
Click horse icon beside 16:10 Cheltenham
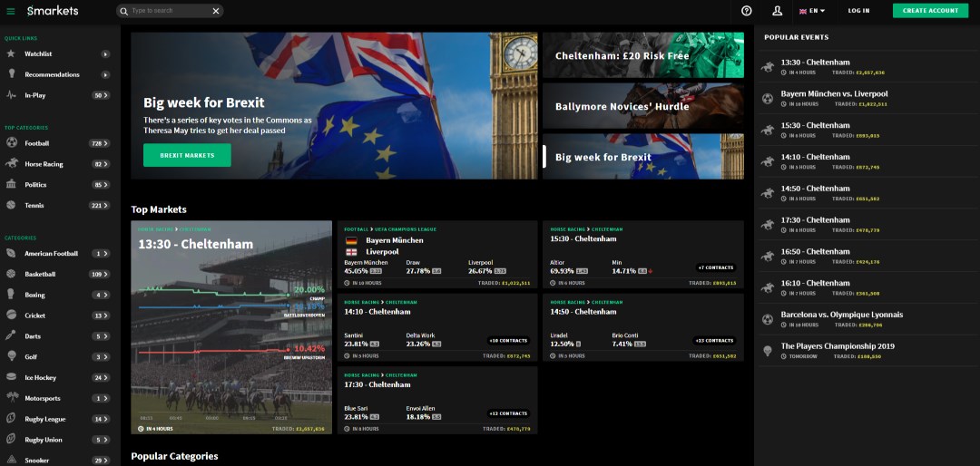click(x=768, y=287)
